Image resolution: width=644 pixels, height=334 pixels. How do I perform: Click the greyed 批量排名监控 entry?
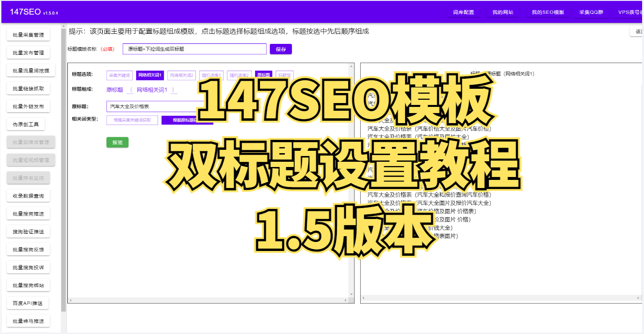[28, 178]
